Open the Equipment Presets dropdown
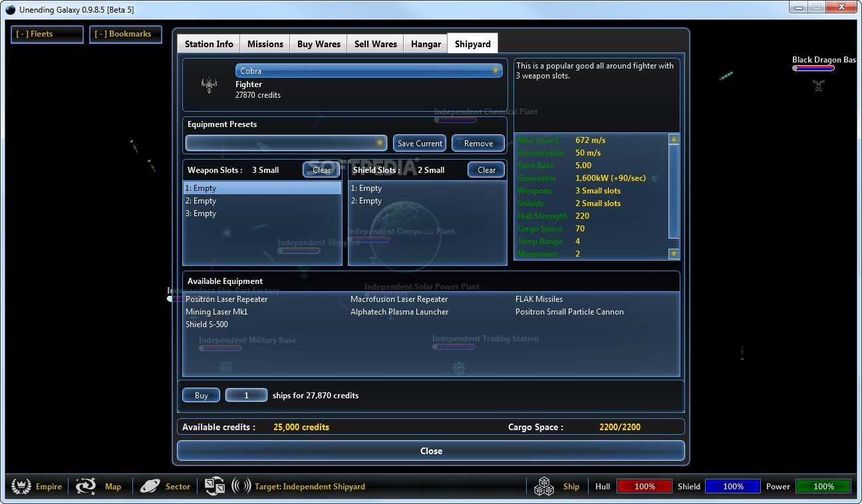 [286, 143]
